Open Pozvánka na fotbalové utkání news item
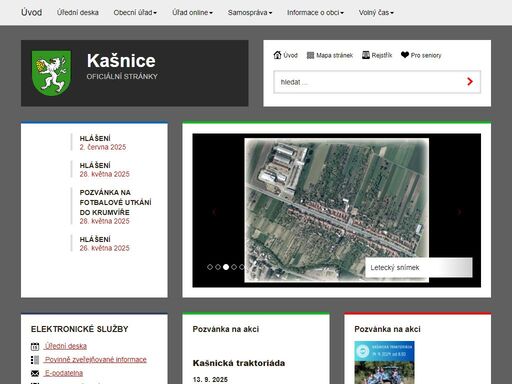This screenshot has width=512, height=384. tap(115, 202)
